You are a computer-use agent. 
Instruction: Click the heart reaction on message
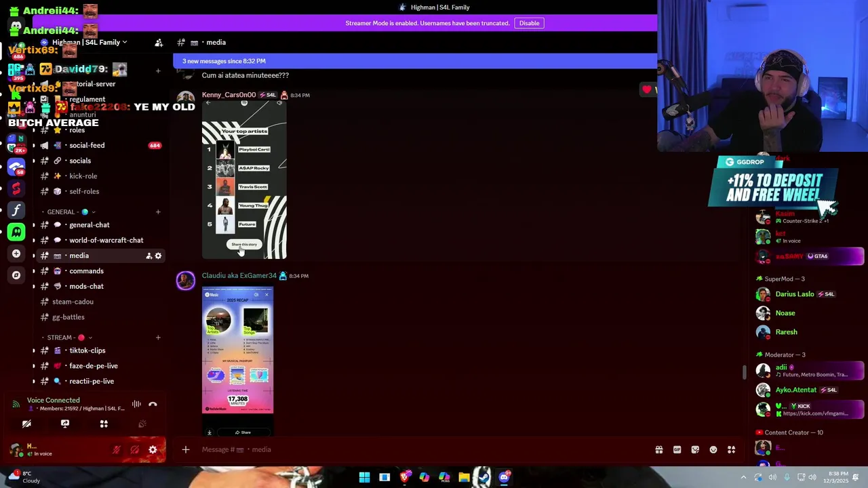tap(648, 89)
